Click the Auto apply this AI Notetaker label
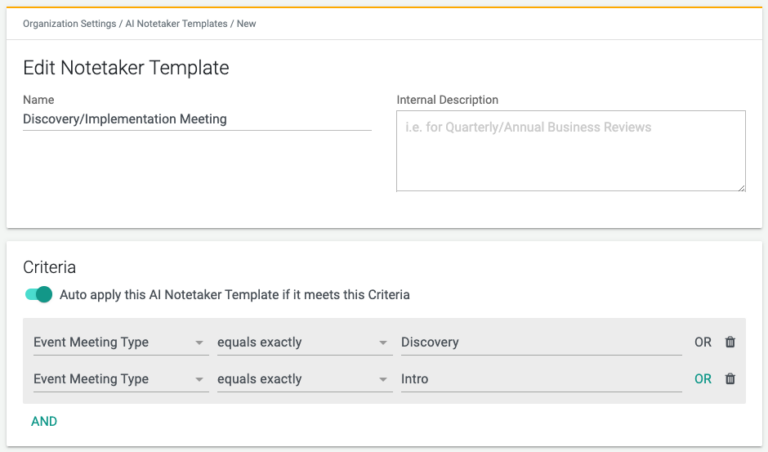This screenshot has height=452, width=768. click(235, 295)
